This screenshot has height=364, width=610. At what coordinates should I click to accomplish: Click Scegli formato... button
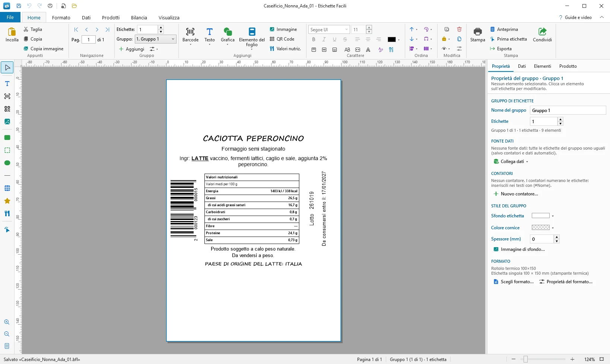click(x=514, y=282)
